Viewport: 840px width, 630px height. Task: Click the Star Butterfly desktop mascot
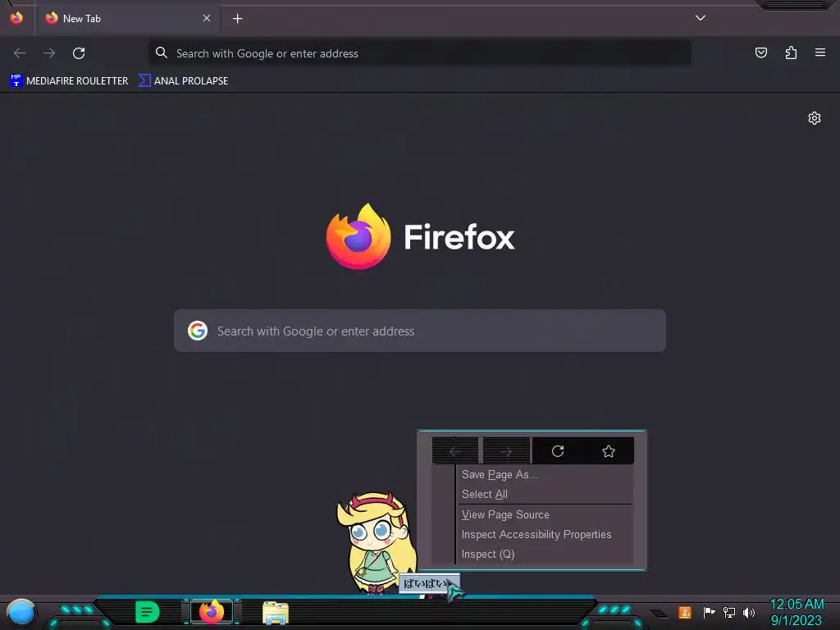[x=376, y=542]
